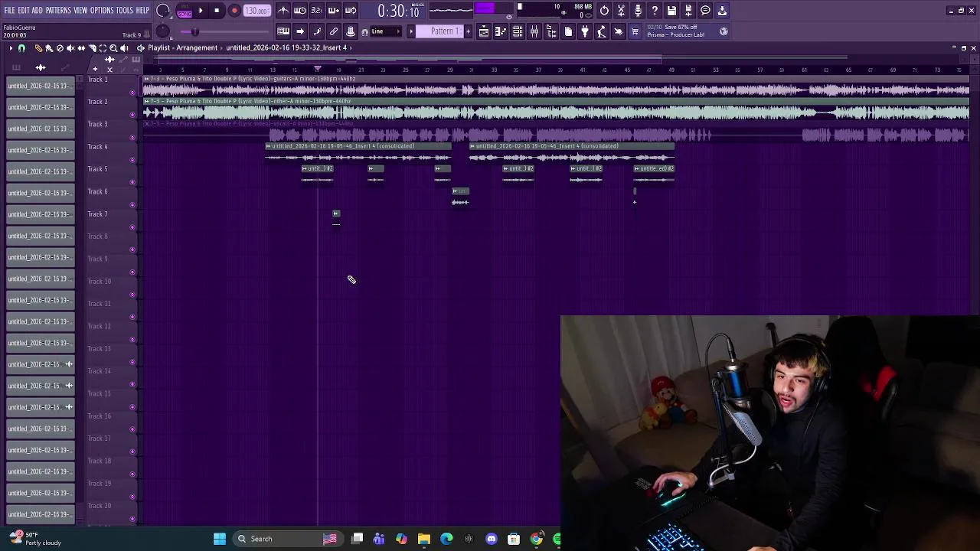Select the Draw pencil tool in Playlist
Image resolution: width=980 pixels, height=551 pixels.
(38, 47)
